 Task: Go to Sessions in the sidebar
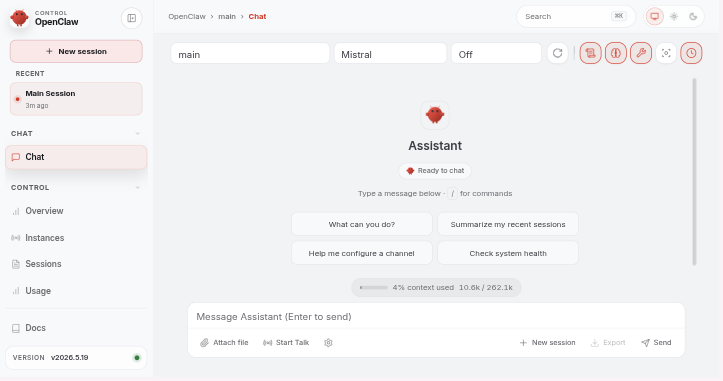tap(76, 264)
